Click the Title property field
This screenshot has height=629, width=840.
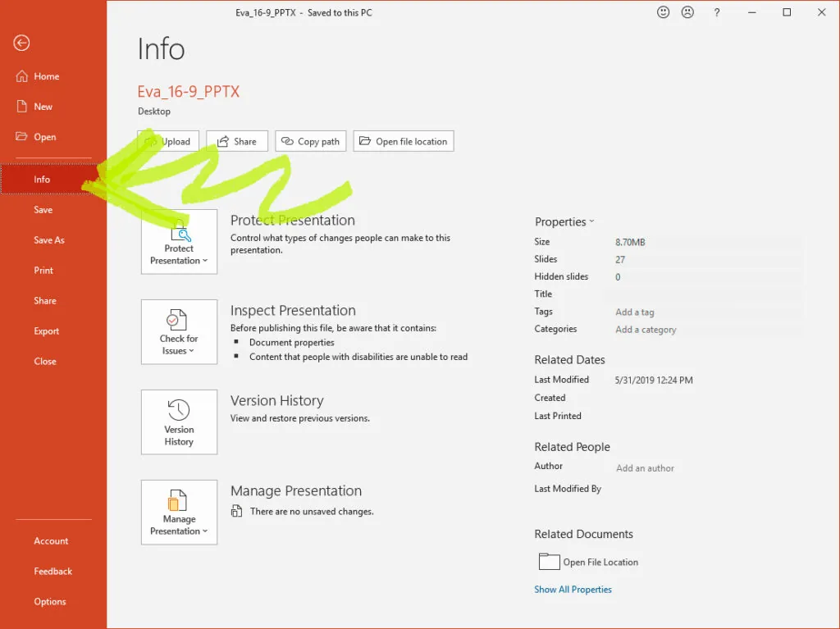pos(707,294)
